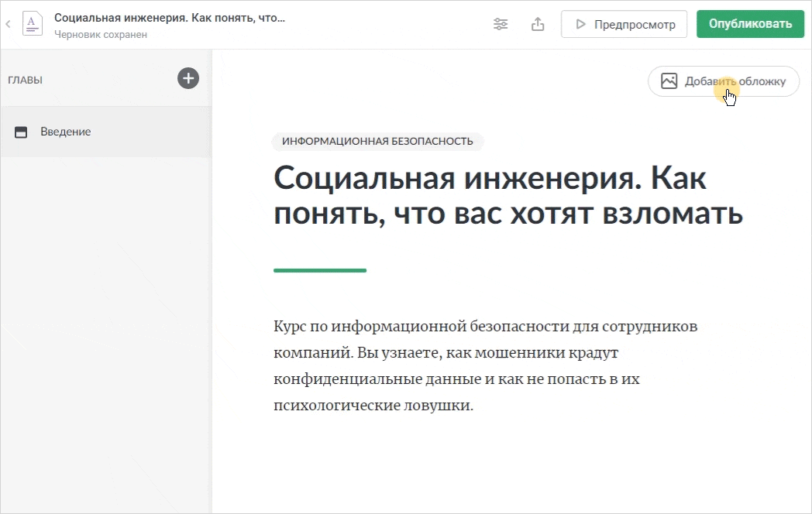Click the share/export icon

click(538, 24)
